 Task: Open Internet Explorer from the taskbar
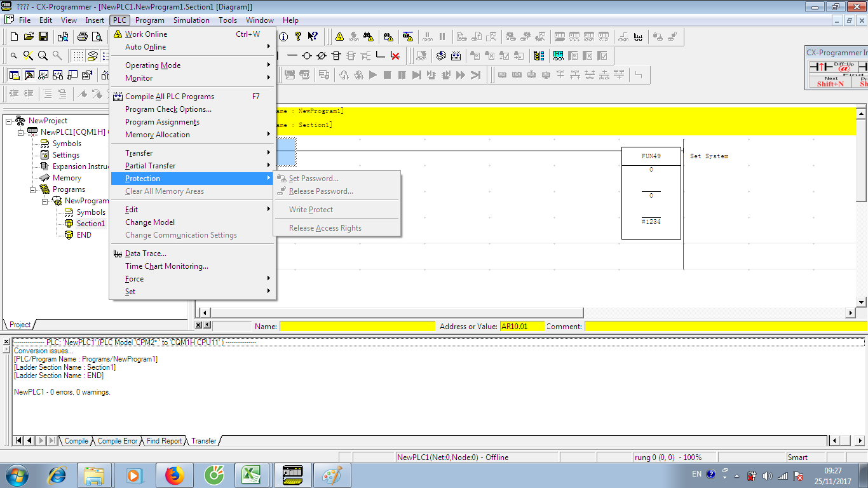click(58, 475)
